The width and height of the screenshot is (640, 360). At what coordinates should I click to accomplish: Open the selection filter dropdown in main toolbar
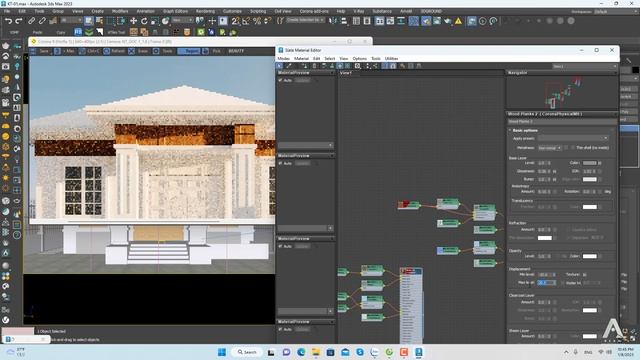[71, 20]
